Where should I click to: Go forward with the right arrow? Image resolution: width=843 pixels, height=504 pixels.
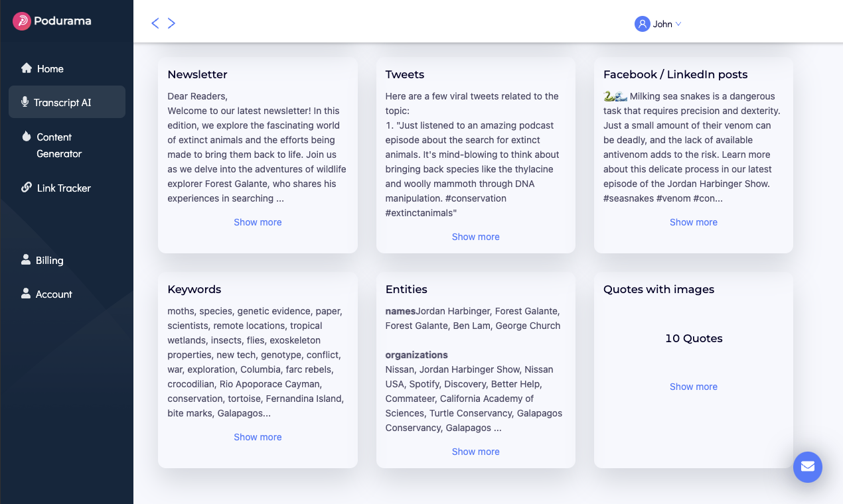coord(171,23)
